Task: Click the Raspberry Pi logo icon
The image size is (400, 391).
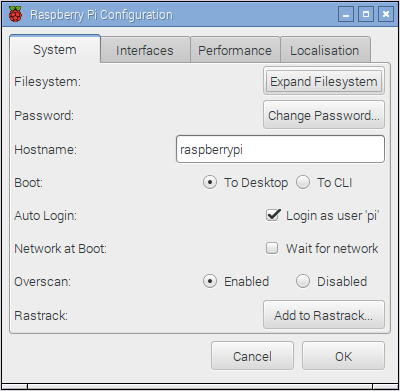Action: pos(15,14)
